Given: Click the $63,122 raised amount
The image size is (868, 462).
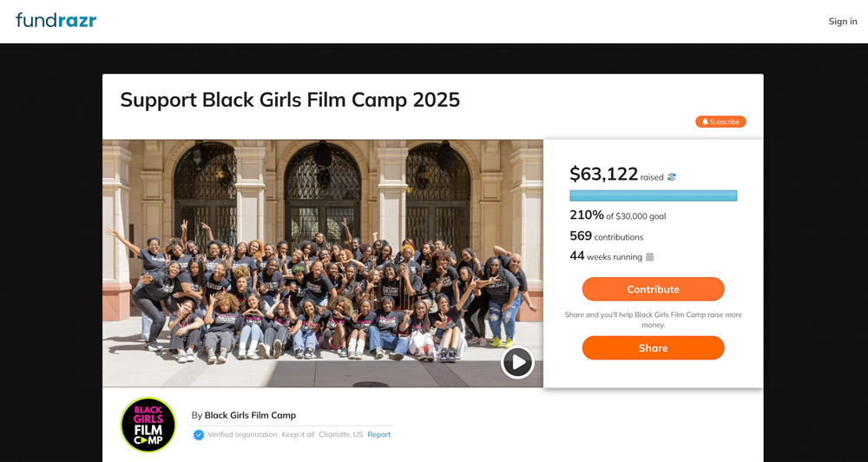Looking at the screenshot, I should coord(604,175).
